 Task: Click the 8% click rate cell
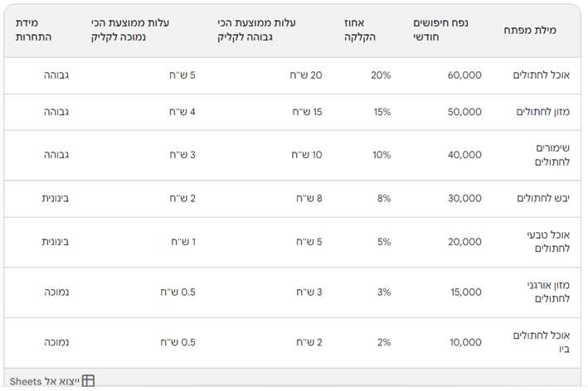coord(384,199)
